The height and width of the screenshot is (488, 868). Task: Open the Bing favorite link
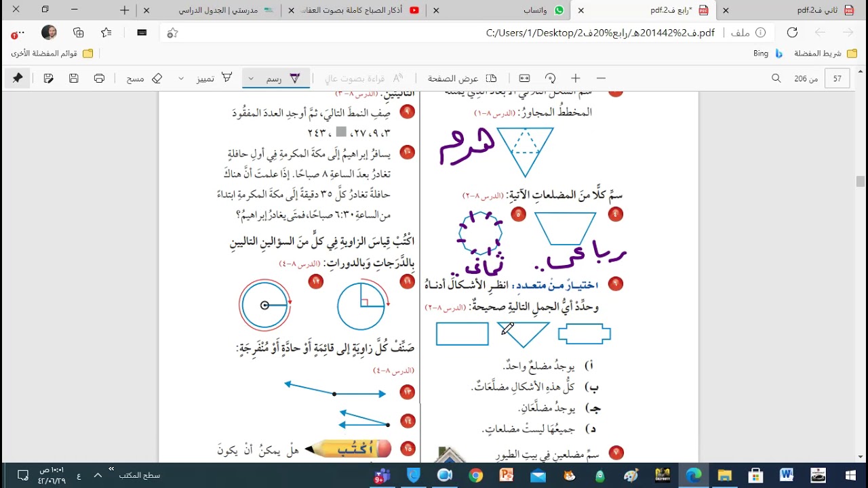[x=768, y=53]
